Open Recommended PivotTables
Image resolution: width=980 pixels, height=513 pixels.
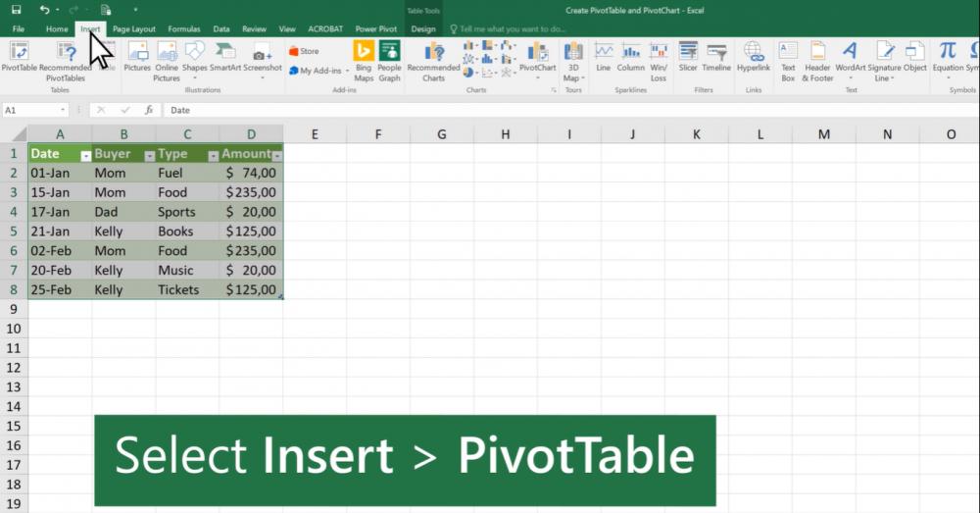point(66,62)
